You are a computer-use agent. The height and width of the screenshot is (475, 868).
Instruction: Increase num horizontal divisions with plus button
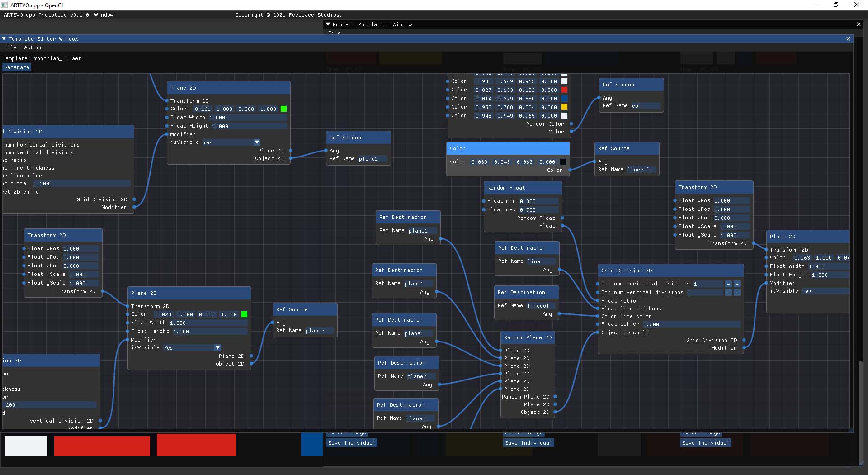(x=737, y=284)
